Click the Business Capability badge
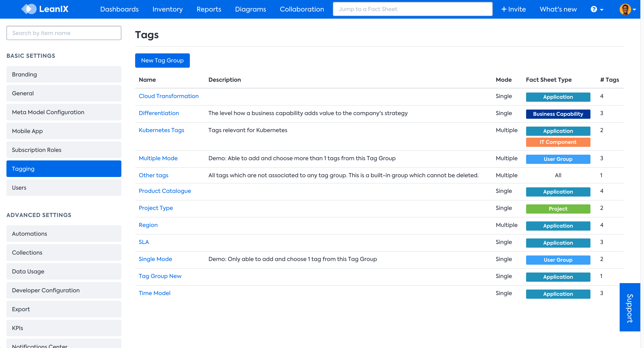This screenshot has height=348, width=644. coord(558,114)
